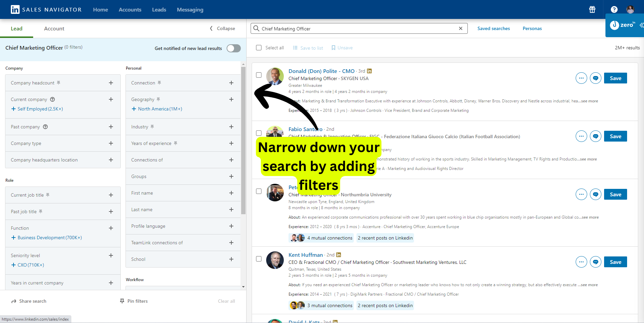This screenshot has width=644, height=323.
Task: Open the help question mark icon
Action: (614, 9)
